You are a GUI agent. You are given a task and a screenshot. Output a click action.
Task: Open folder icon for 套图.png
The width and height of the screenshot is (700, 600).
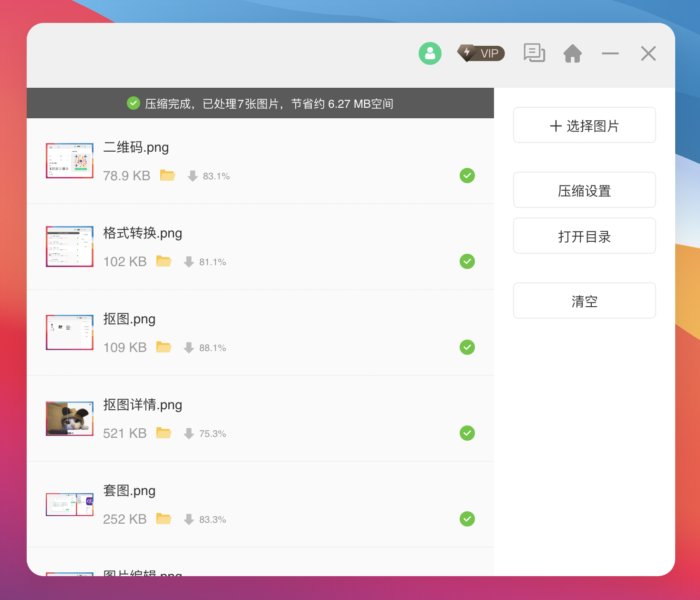click(164, 519)
